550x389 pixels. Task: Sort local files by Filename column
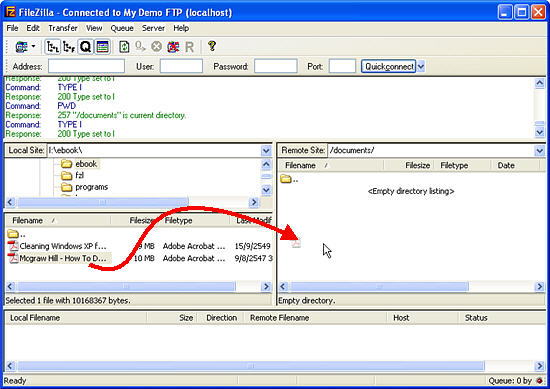[x=58, y=221]
